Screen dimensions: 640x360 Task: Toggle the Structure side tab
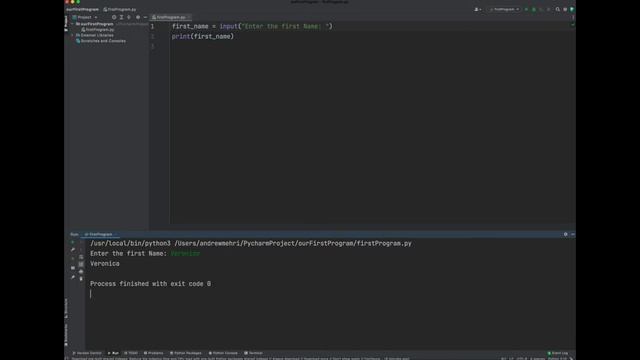tap(66, 308)
